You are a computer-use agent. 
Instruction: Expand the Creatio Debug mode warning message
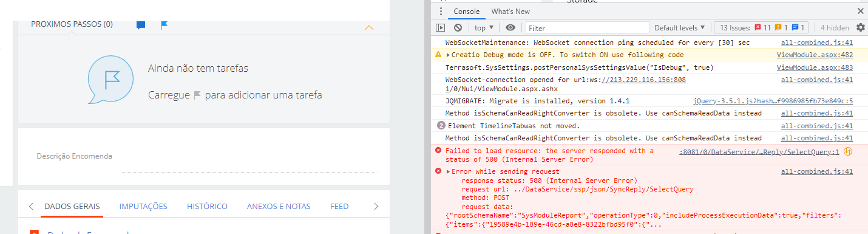pos(448,55)
